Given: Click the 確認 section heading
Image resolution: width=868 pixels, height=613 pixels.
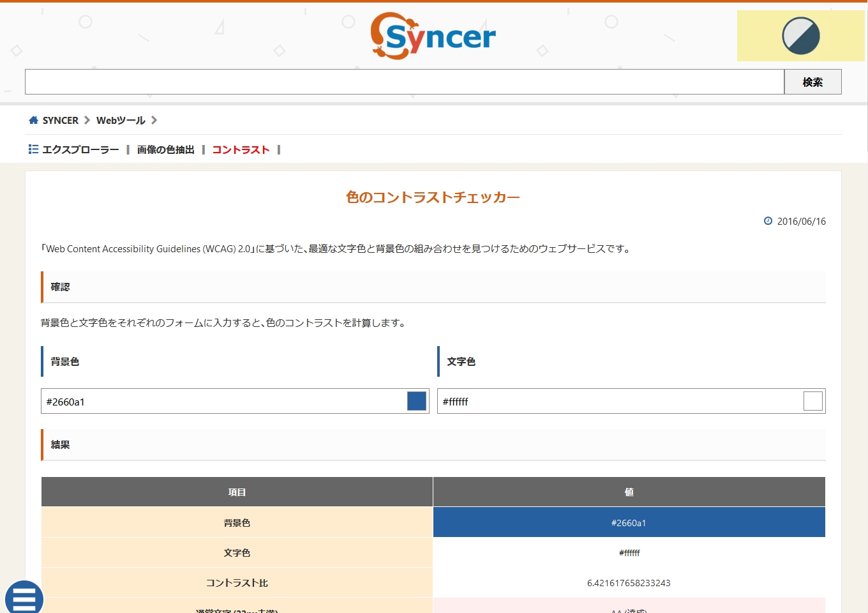Looking at the screenshot, I should (433, 287).
